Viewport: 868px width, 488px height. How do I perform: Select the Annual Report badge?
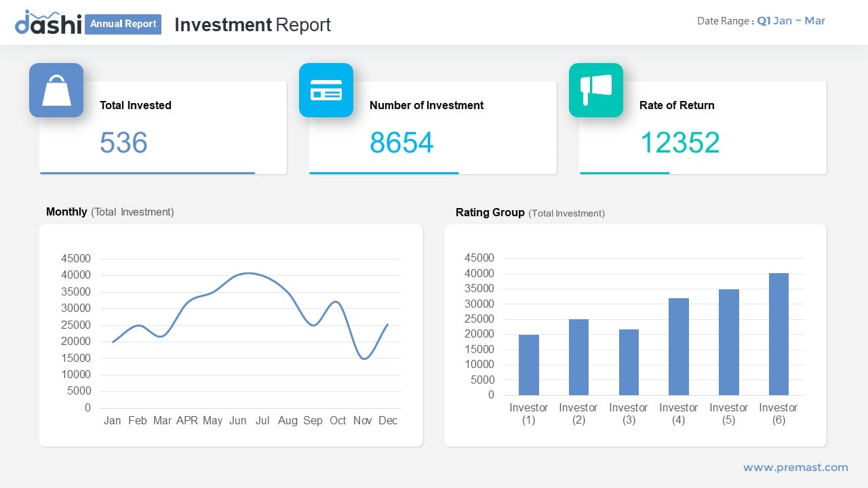click(123, 24)
